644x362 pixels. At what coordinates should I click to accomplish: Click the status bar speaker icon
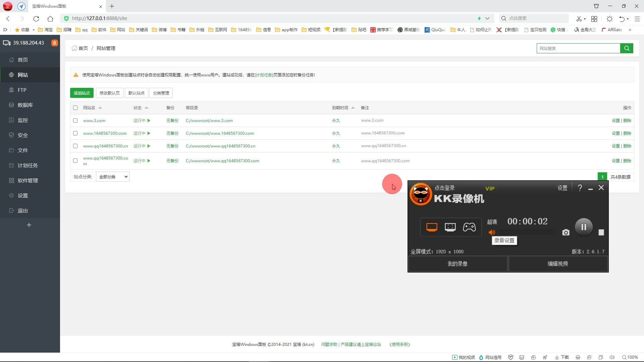coord(612,357)
